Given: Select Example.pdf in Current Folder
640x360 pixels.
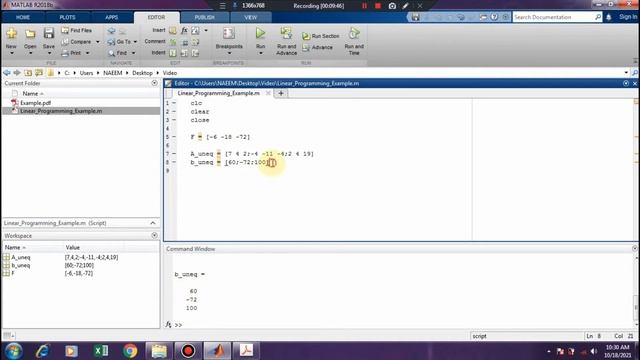Looking at the screenshot, I should [x=36, y=103].
